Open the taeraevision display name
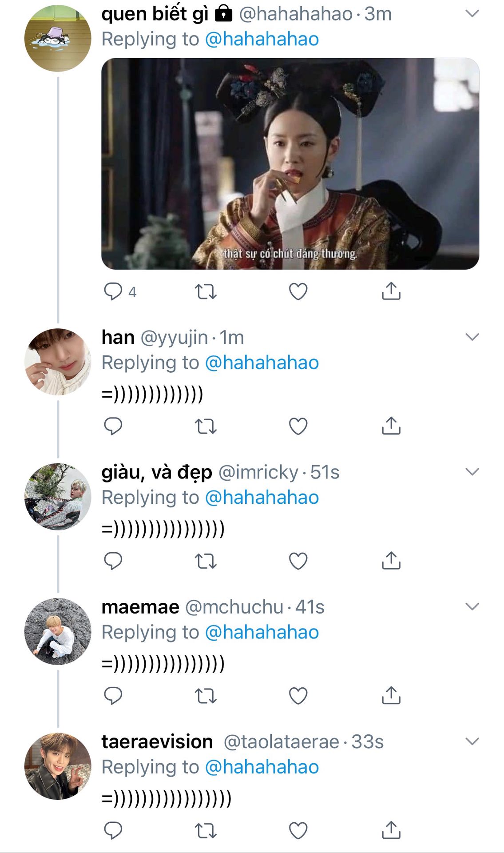 pos(157,742)
